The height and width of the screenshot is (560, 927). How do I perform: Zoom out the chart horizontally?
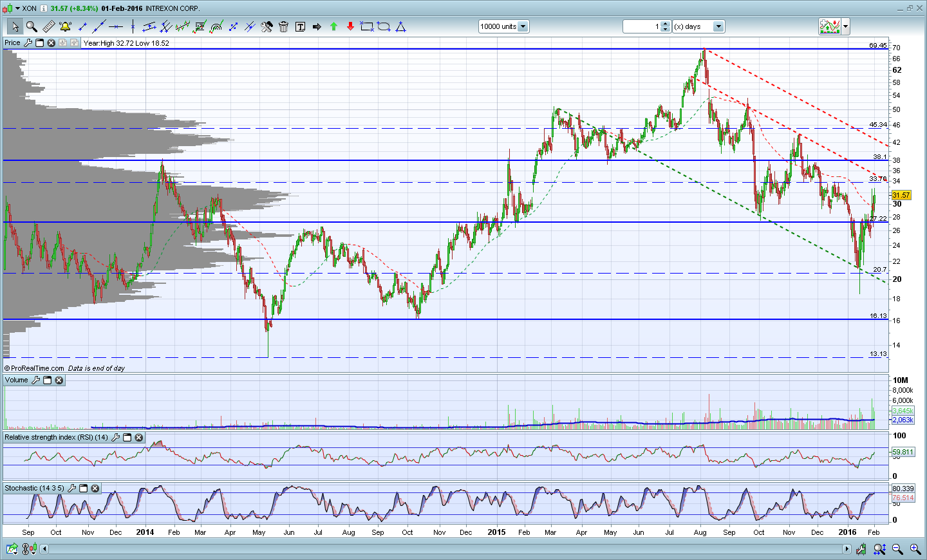(897, 549)
